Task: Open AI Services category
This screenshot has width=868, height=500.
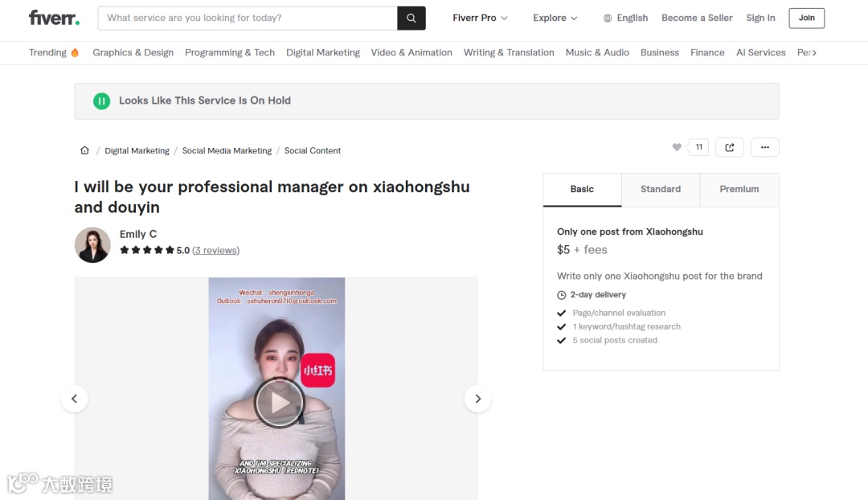Action: (760, 52)
